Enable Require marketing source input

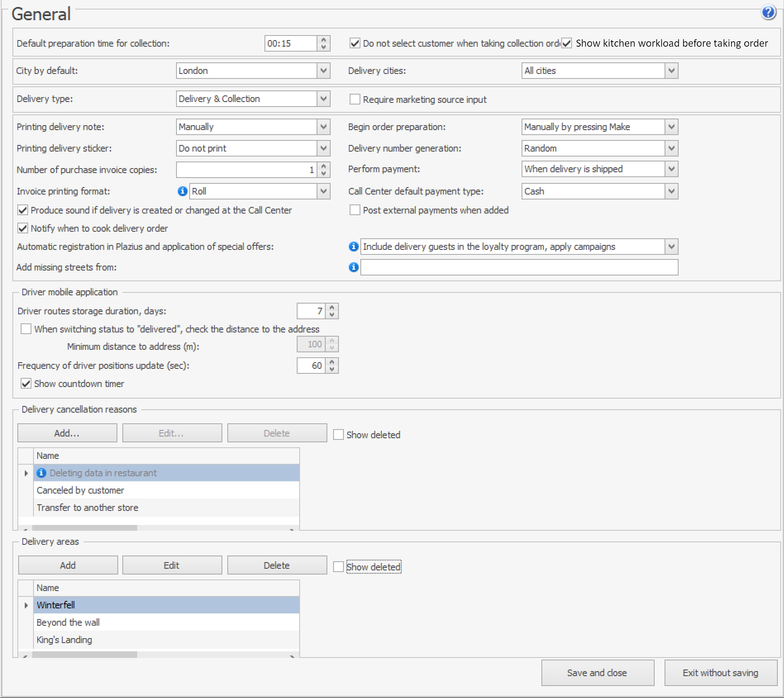(355, 99)
